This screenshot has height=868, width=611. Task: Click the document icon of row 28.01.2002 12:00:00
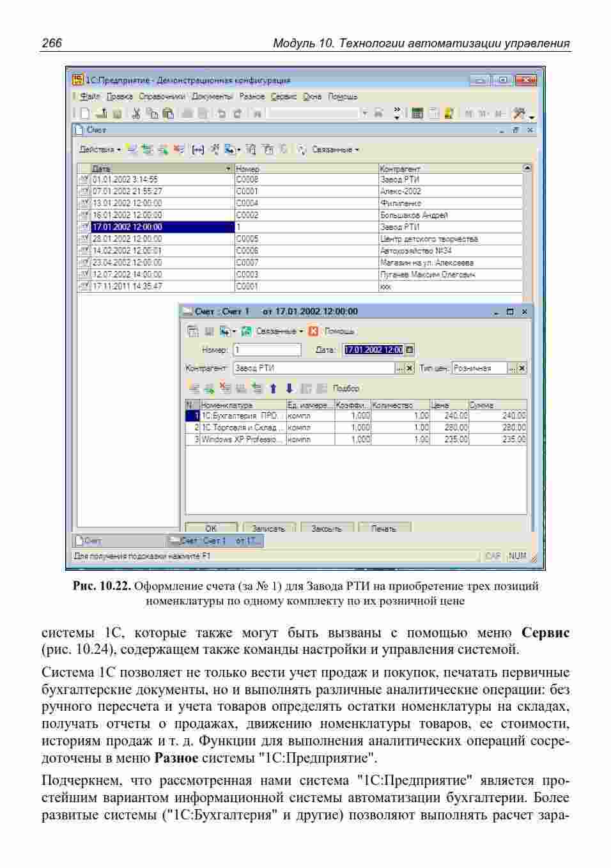84,239
